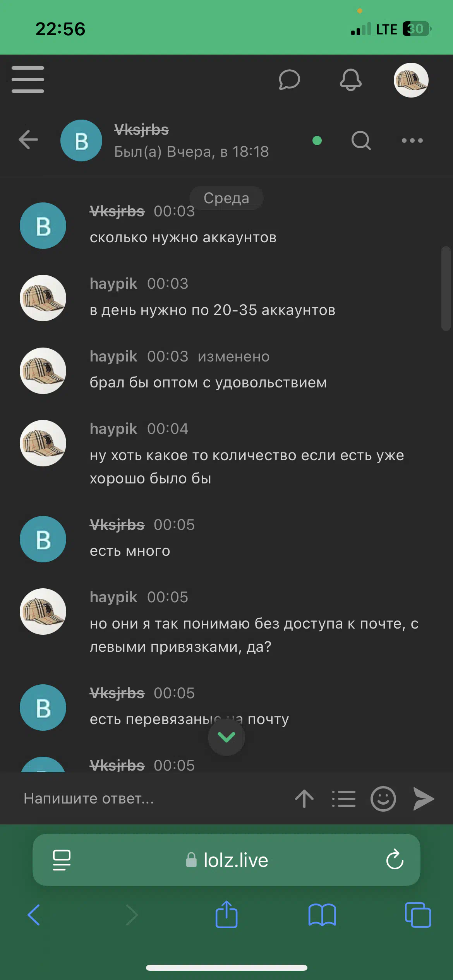Go back with the chat header arrow
Viewport: 453px width, 980px height.
28,140
